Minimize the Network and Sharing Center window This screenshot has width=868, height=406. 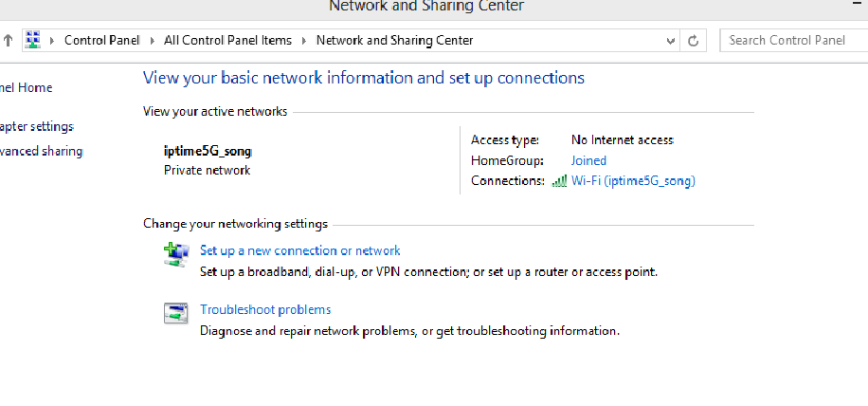(x=858, y=5)
